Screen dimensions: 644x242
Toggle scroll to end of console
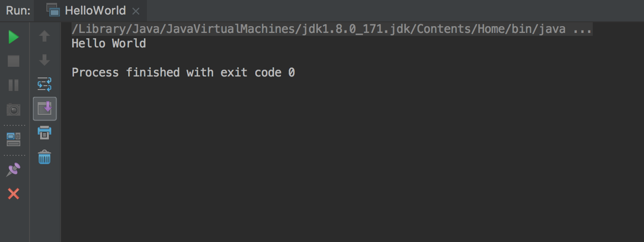44,108
